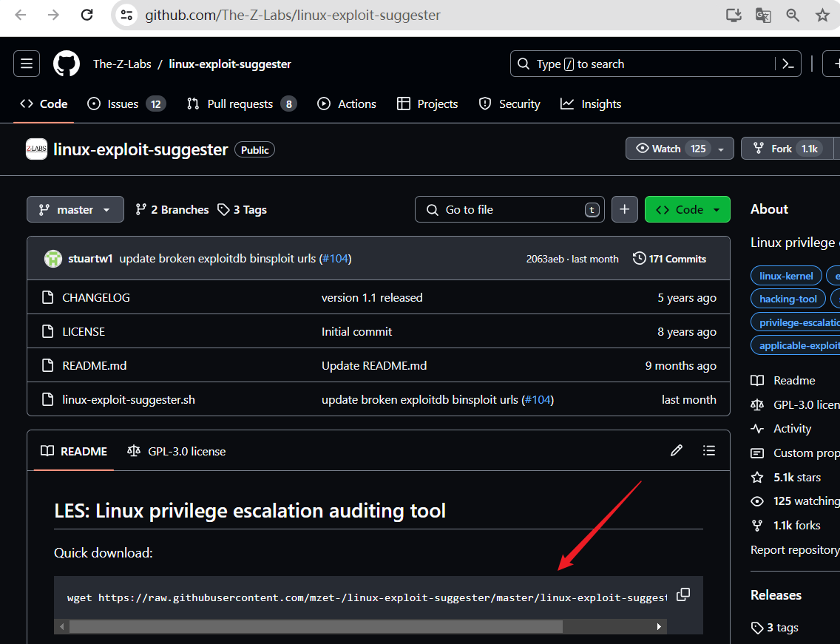The image size is (840, 644).
Task: Copy the wget command to clipboard
Action: click(x=683, y=594)
